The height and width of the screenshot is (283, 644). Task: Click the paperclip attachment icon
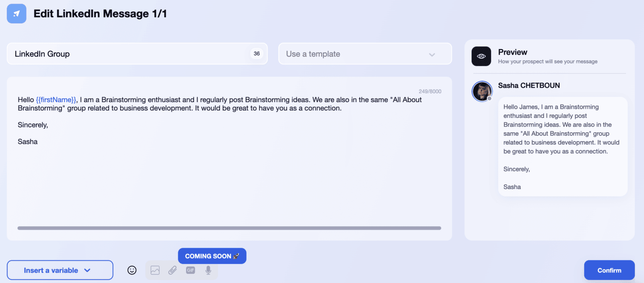coord(173,270)
